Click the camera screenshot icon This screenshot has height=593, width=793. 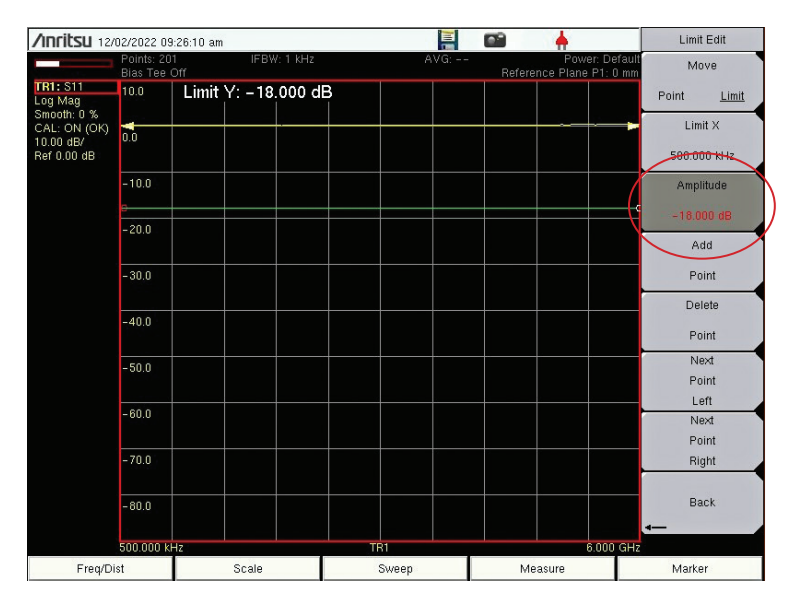(x=495, y=39)
